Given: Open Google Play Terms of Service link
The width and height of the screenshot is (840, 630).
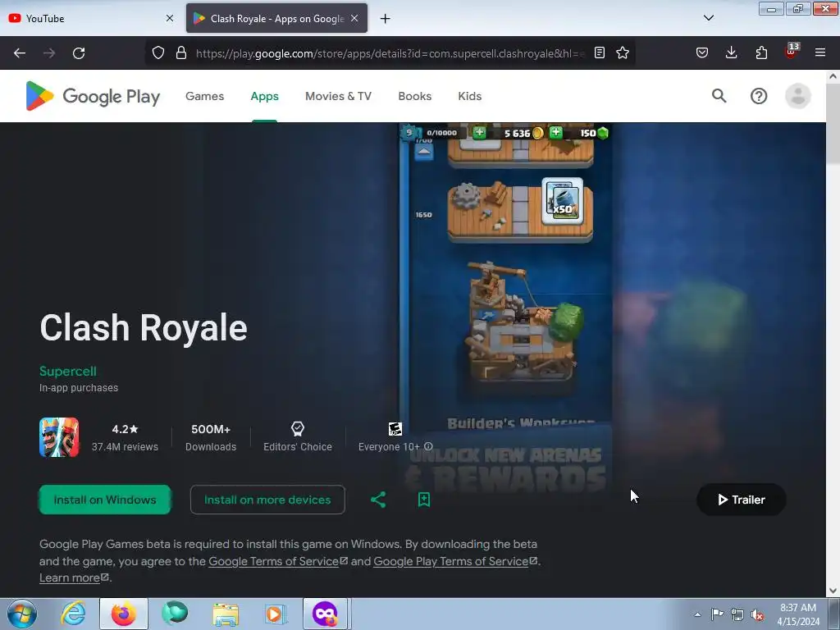Looking at the screenshot, I should [455, 561].
